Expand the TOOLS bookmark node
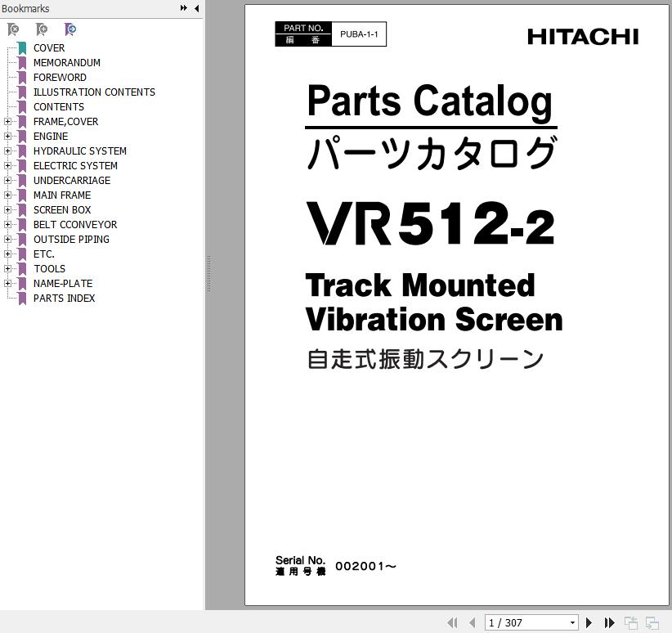Image resolution: width=672 pixels, height=633 pixels. tap(7, 268)
